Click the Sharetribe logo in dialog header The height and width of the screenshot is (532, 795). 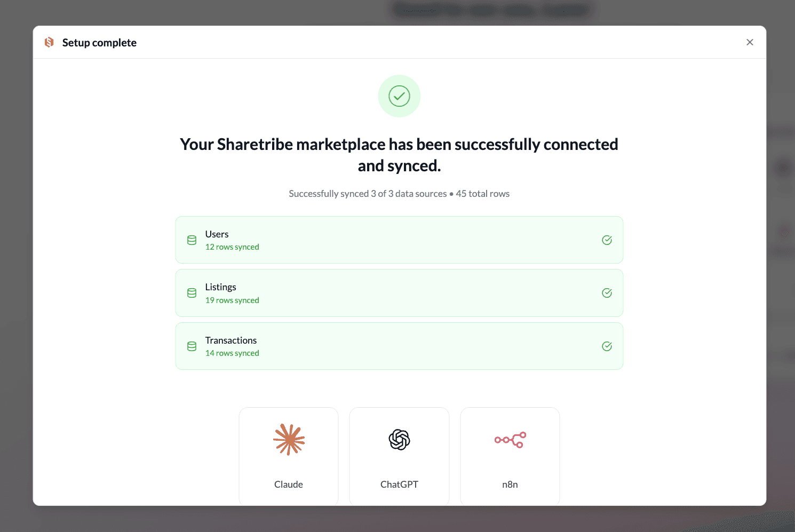pyautogui.click(x=49, y=42)
